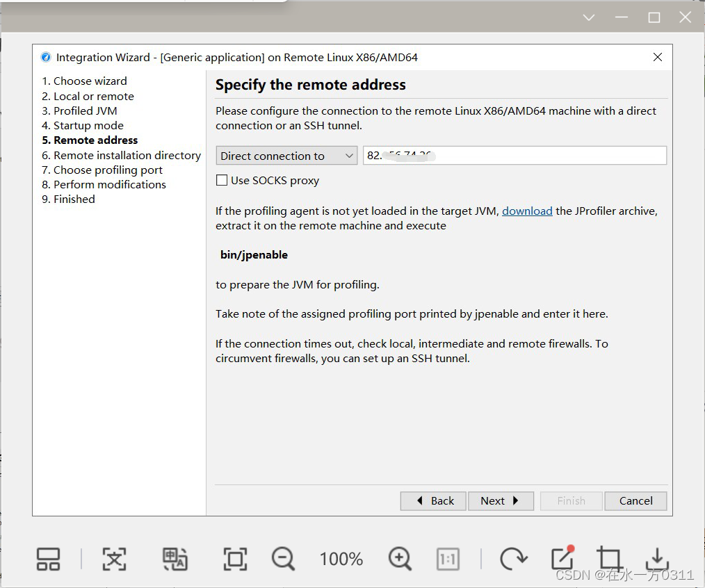Click the Next button
This screenshot has height=588, width=705.
pyautogui.click(x=501, y=501)
